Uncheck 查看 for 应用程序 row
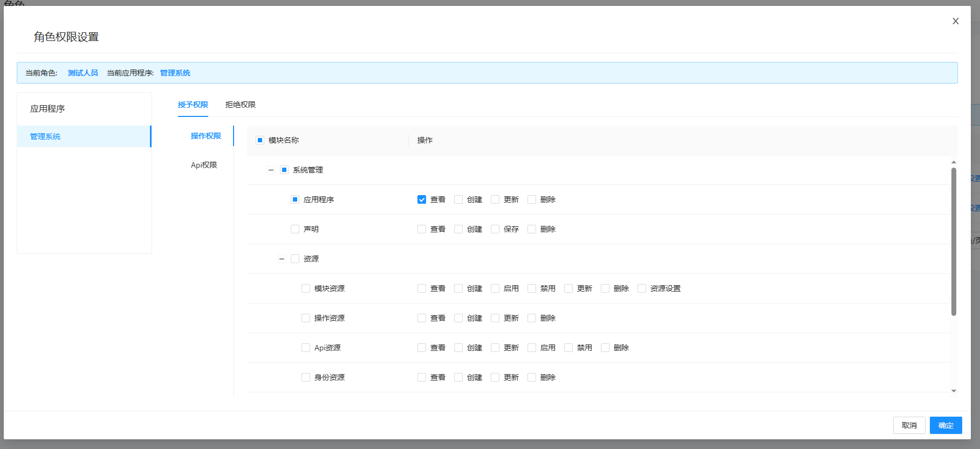The height and width of the screenshot is (449, 980). tap(422, 199)
